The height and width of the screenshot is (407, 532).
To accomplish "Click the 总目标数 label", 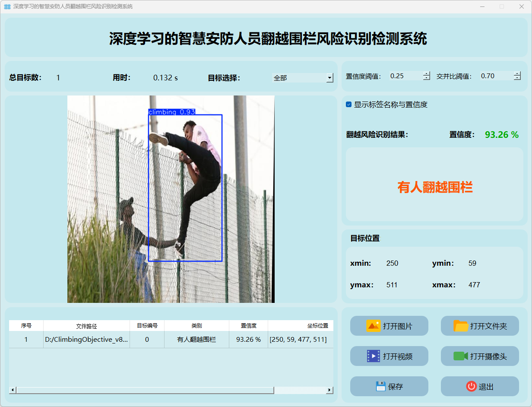I will tap(25, 78).
